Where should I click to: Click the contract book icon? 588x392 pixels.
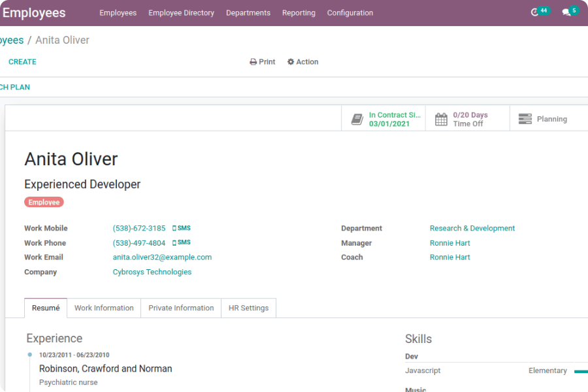[357, 119]
